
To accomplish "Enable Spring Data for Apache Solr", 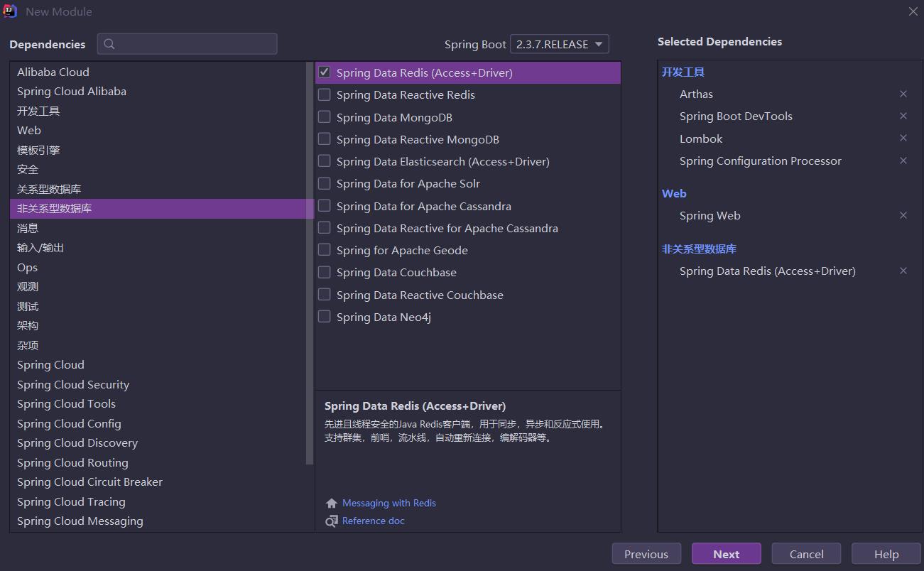I will pos(325,183).
